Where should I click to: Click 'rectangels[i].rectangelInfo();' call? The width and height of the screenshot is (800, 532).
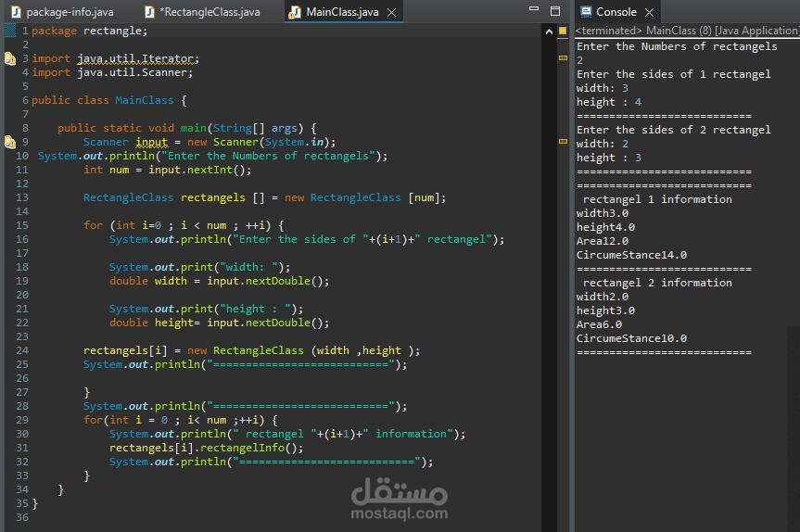206,448
